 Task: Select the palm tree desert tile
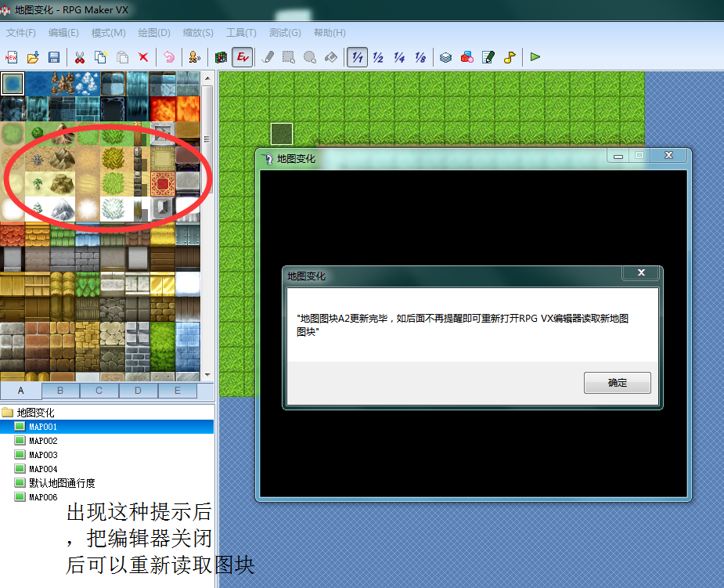pos(38,184)
